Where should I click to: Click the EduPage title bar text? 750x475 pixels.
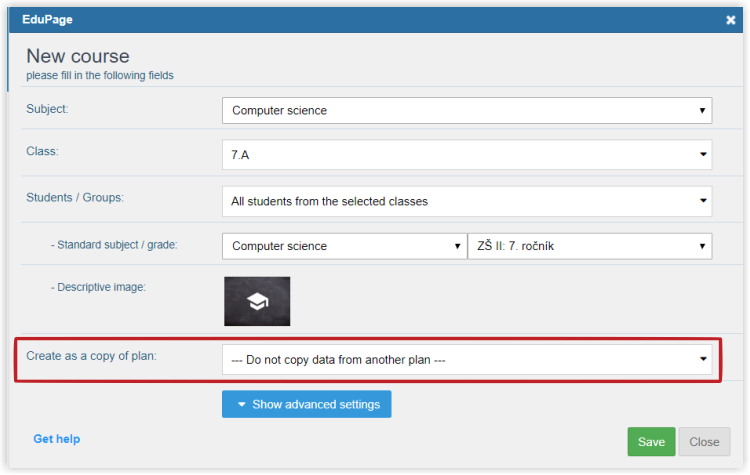coord(47,19)
